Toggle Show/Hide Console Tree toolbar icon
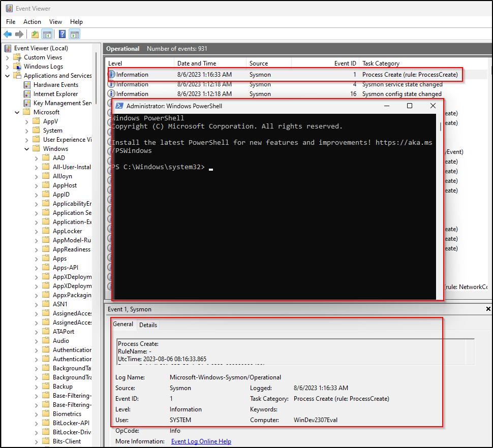The image size is (493, 448). point(47,35)
